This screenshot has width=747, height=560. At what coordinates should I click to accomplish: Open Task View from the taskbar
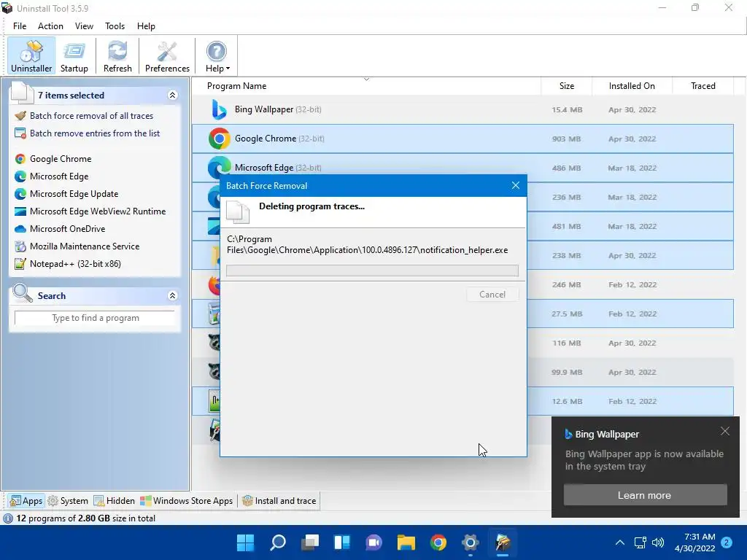pos(309,542)
